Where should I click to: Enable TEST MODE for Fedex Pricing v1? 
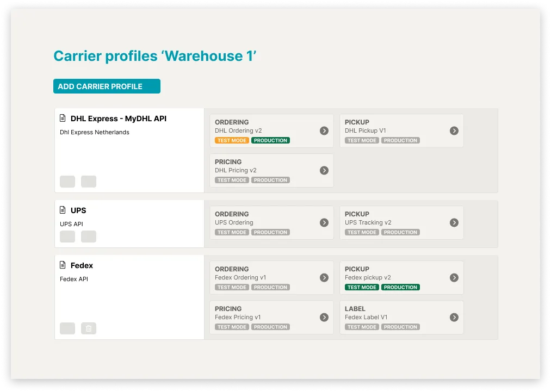[x=232, y=327]
